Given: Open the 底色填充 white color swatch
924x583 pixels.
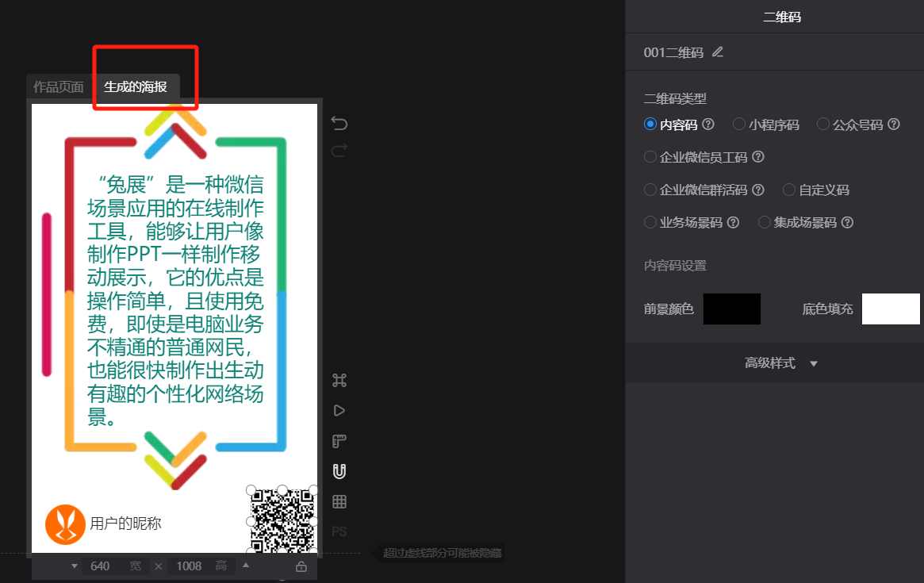Looking at the screenshot, I should pyautogui.click(x=891, y=309).
